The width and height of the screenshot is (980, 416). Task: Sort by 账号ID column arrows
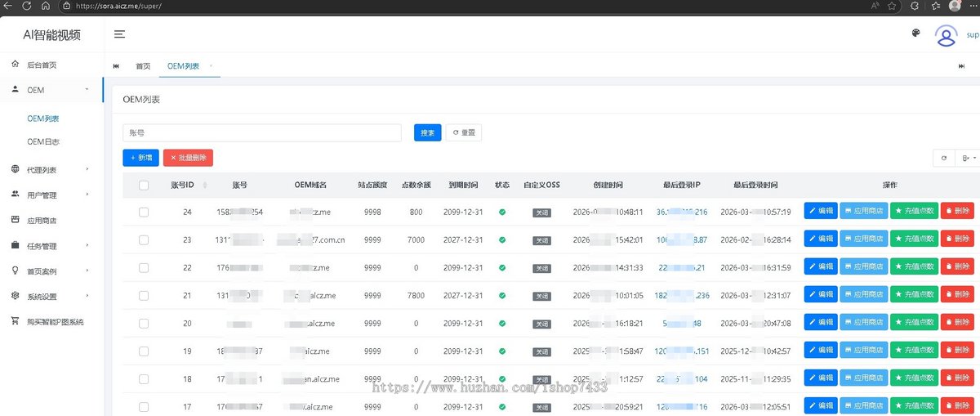[205, 186]
